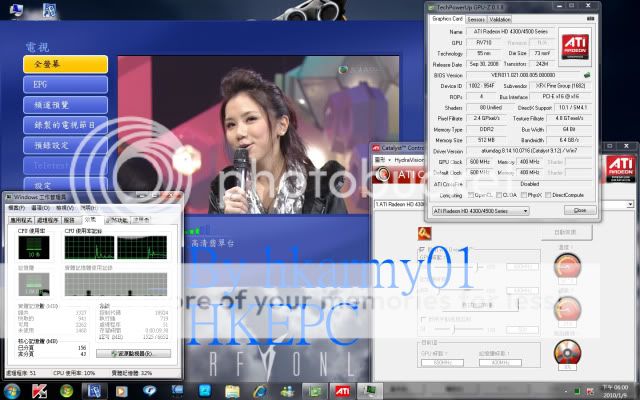Expand the Catalyst display selector dropdown arrow
Image resolution: width=640 pixels, height=400 pixels.
(x=631, y=204)
